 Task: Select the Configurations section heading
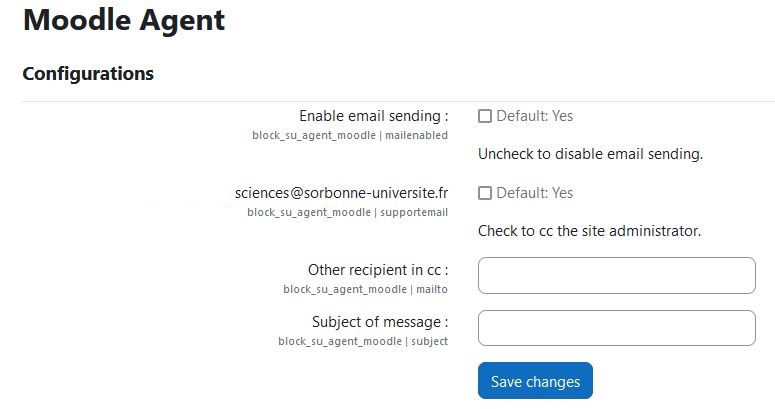coord(88,73)
